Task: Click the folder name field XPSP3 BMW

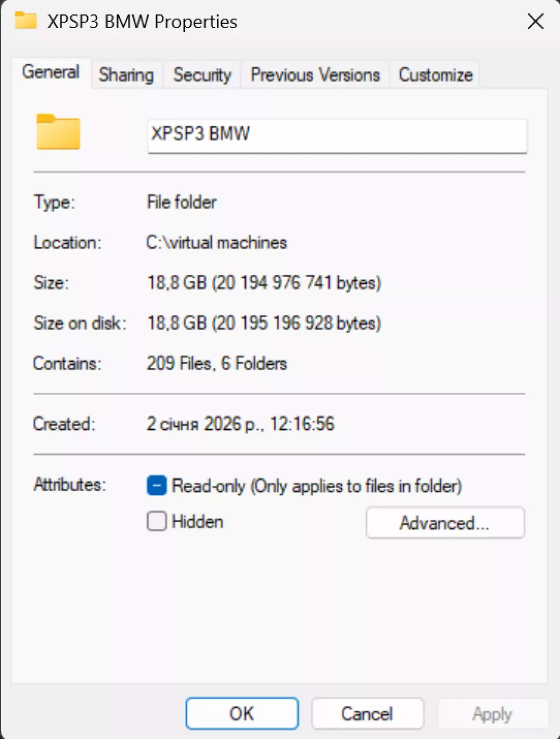Action: coord(337,135)
